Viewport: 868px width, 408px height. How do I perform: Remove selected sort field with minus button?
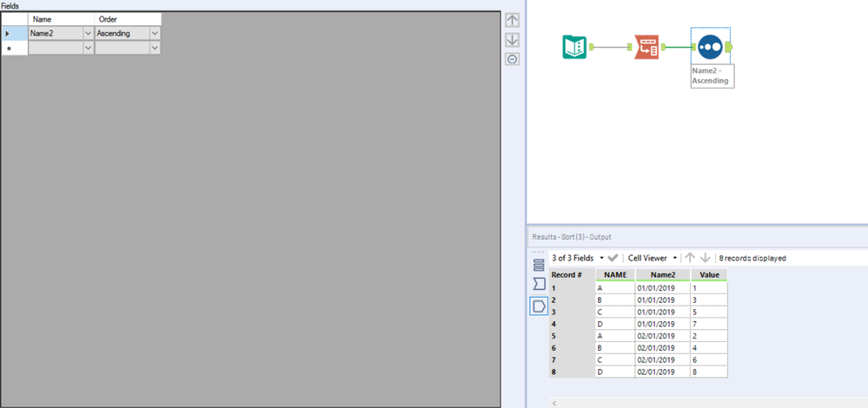(513, 59)
